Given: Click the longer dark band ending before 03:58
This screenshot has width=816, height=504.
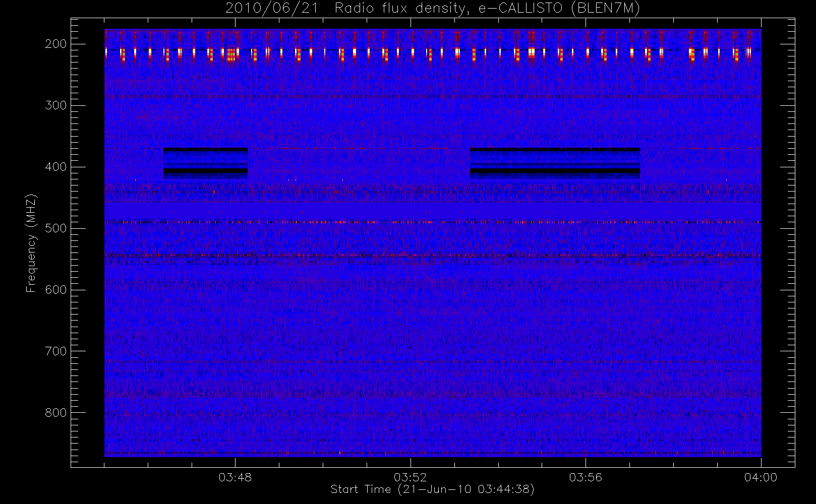Looking at the screenshot, I should point(555,163).
